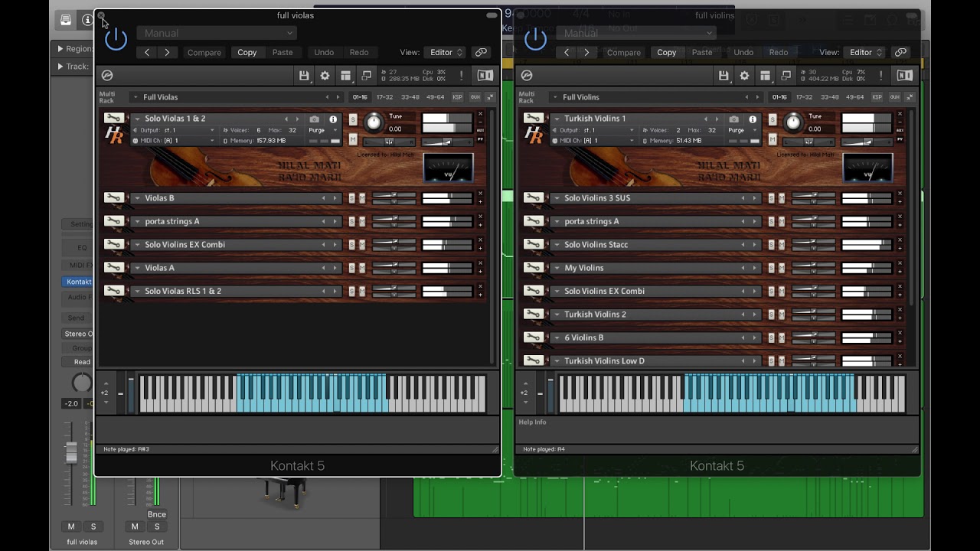Screen dimensions: 980x551
Task: Open wrench editor for 6 Violins B
Action: point(534,337)
